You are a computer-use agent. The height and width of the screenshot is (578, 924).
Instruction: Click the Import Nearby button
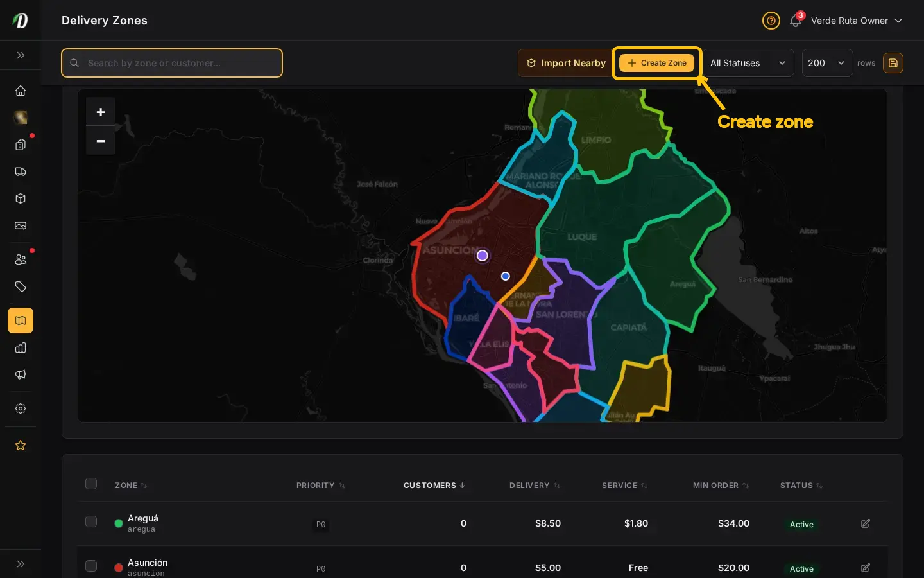(566, 63)
